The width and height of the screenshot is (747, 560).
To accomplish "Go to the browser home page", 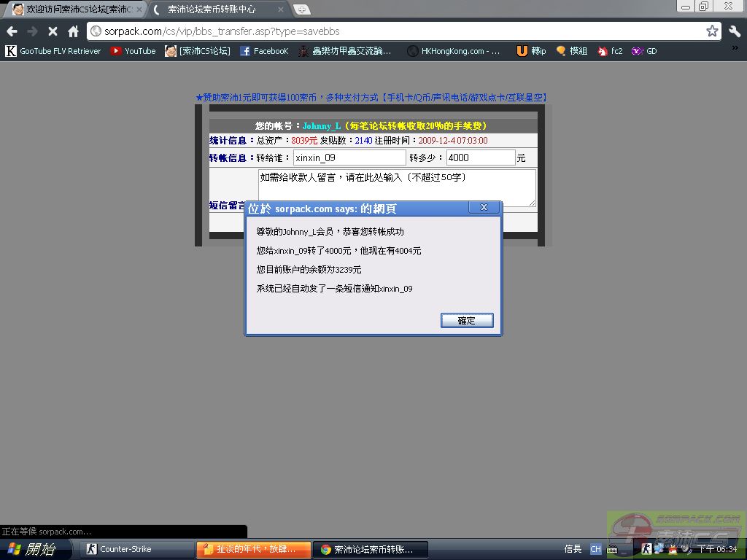I will (x=73, y=31).
